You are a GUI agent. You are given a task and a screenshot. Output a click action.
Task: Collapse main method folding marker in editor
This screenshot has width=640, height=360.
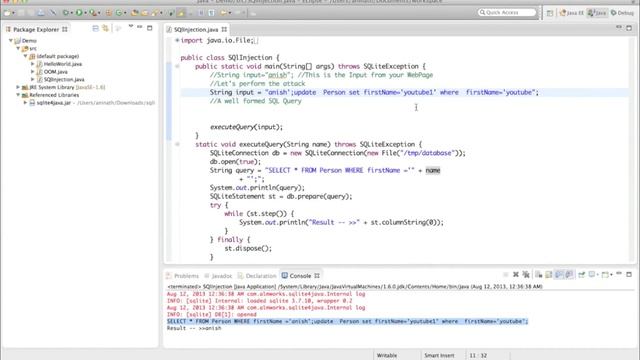click(x=177, y=66)
